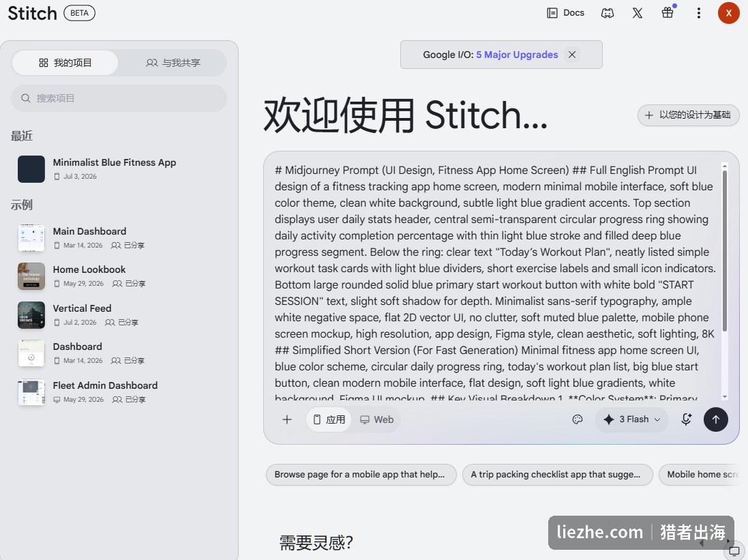Click the feedback icon in bottom corner
Image resolution: width=748 pixels, height=560 pixels.
(x=734, y=551)
